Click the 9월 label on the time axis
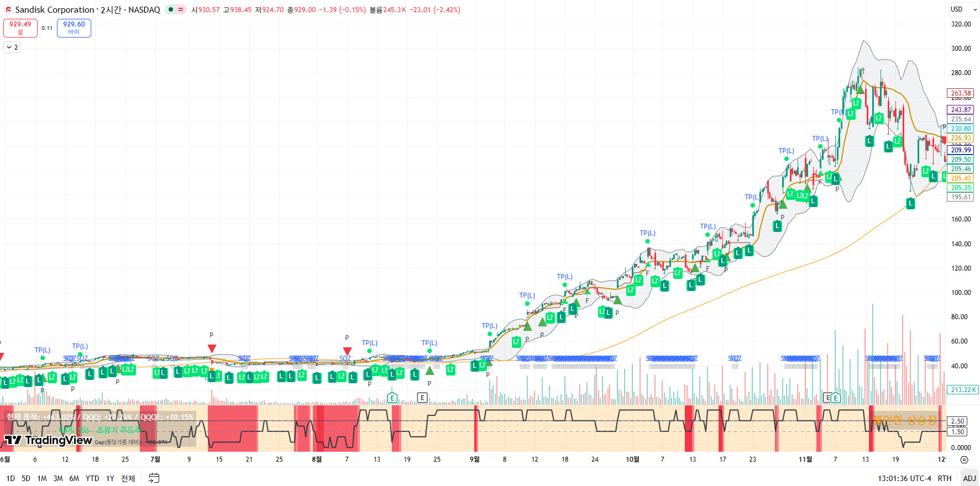The height and width of the screenshot is (486, 980). click(474, 459)
